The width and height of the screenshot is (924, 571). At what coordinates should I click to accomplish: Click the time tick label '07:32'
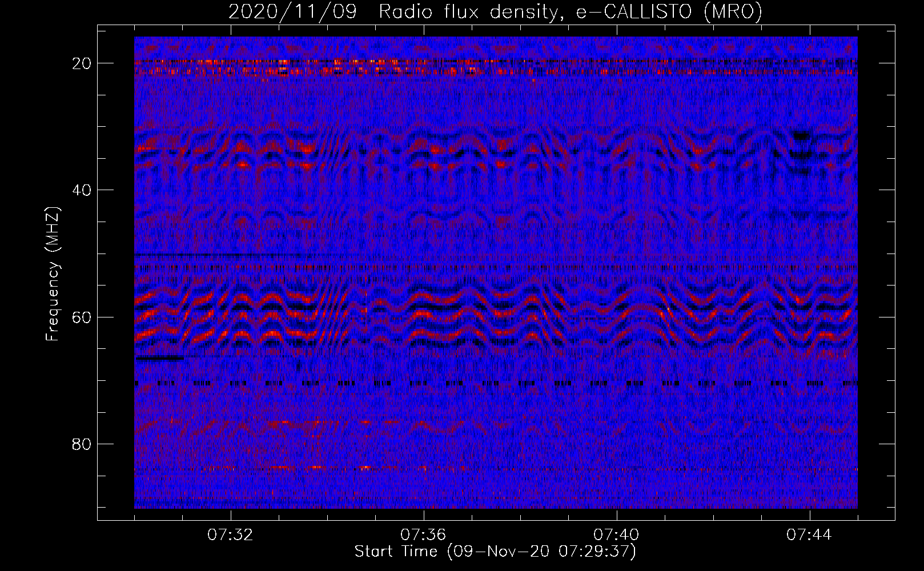[x=230, y=535]
